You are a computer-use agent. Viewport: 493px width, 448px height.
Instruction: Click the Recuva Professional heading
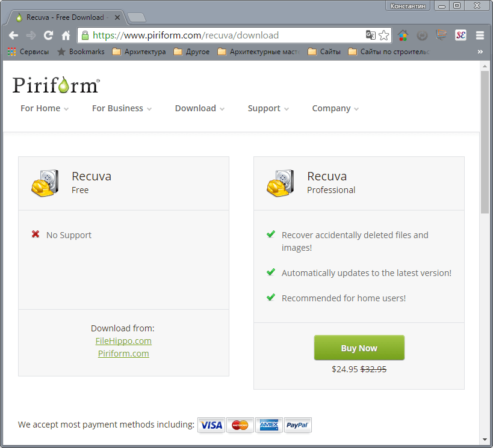pyautogui.click(x=331, y=183)
